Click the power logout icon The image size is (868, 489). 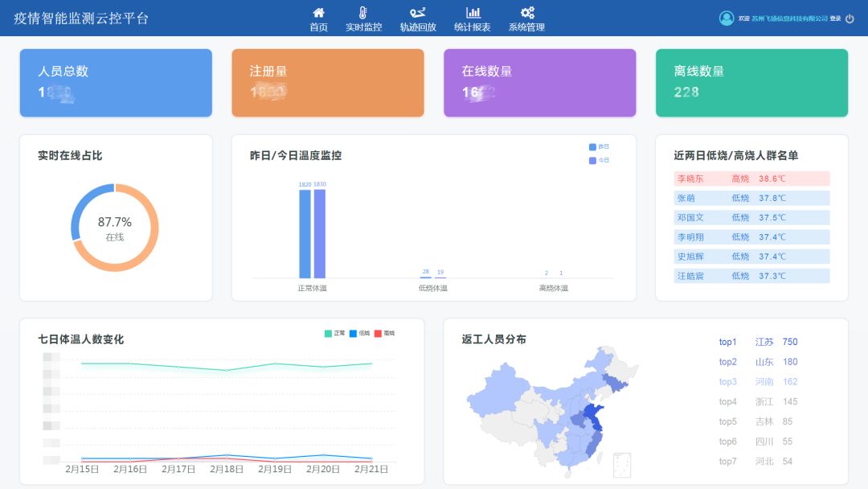pos(850,18)
